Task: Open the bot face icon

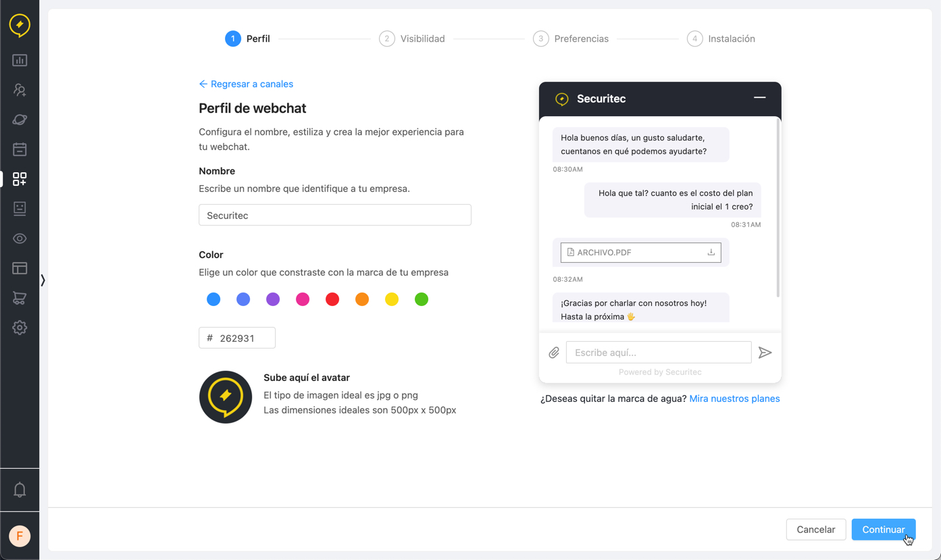Action: pyautogui.click(x=20, y=209)
